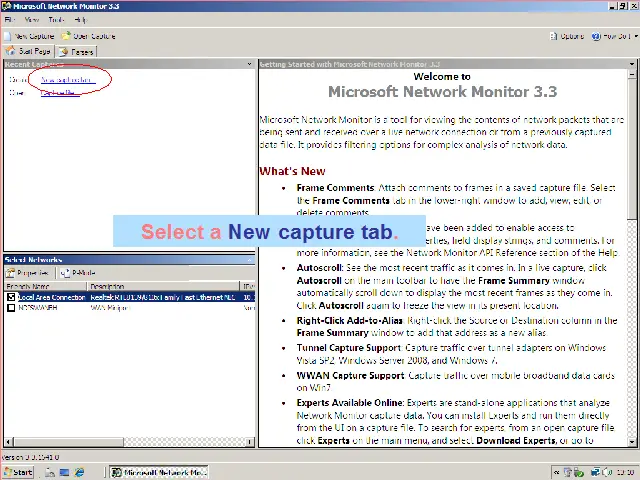Switch to the Parsers tab
Image resolution: width=640 pixels, height=480 pixels.
click(x=77, y=52)
